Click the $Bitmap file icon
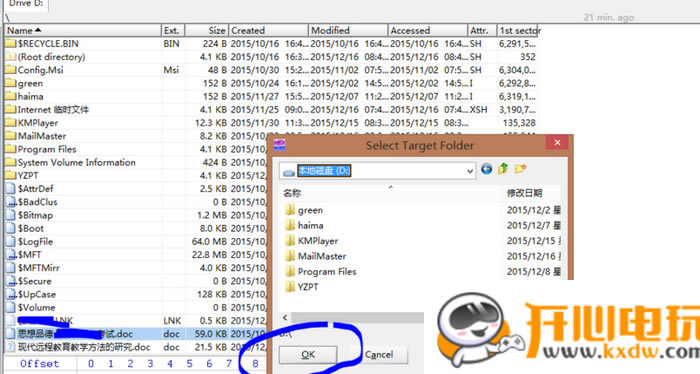This screenshot has width=700, height=374. 10,215
